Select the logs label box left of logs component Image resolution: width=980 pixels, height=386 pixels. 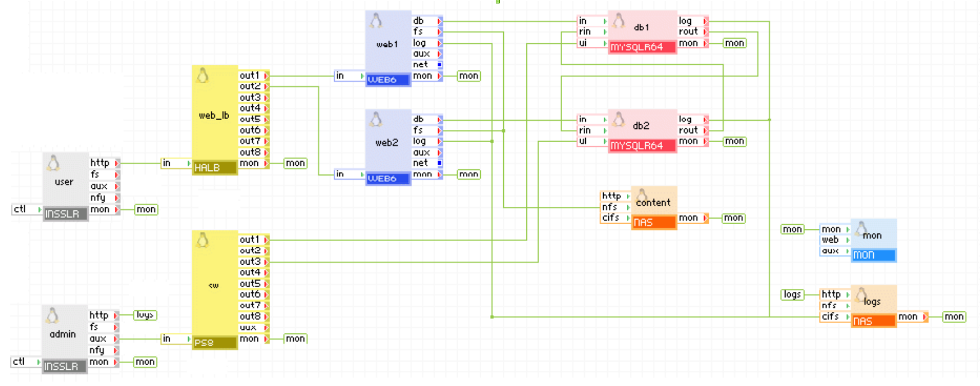coord(792,295)
